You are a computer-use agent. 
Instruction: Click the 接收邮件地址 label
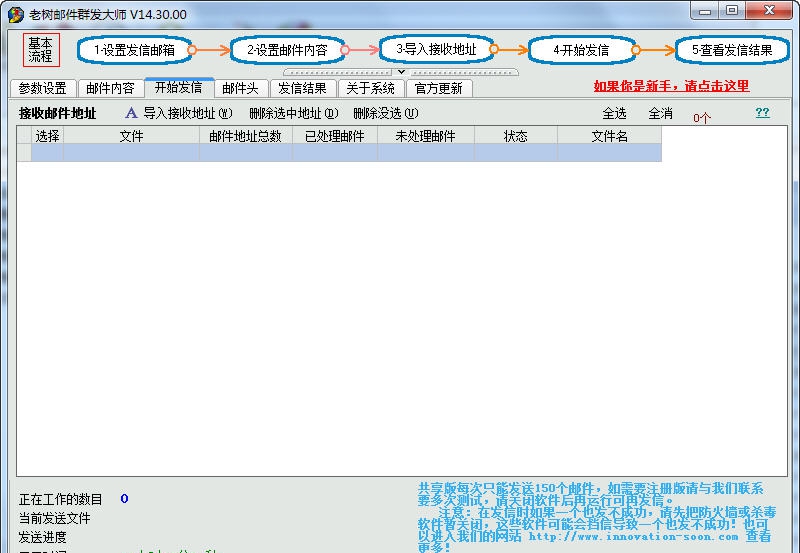click(x=58, y=113)
